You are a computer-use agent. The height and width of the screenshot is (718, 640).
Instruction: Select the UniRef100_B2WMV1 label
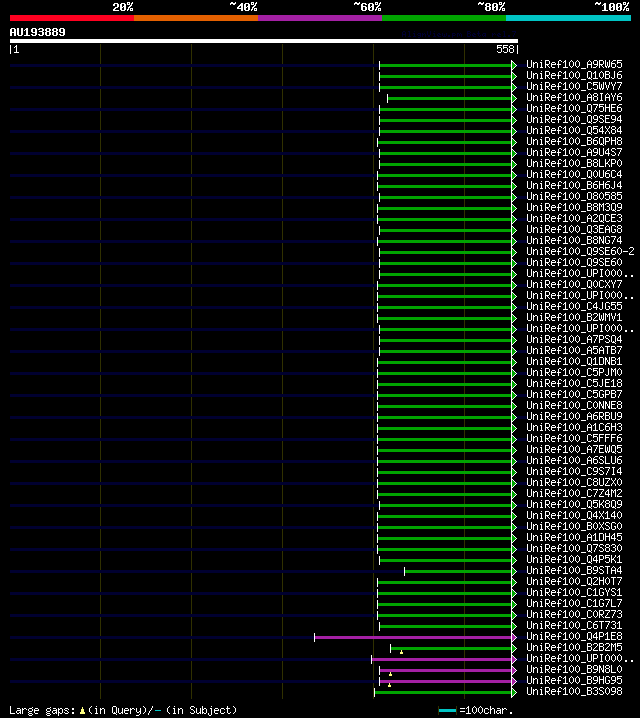tap(574, 317)
